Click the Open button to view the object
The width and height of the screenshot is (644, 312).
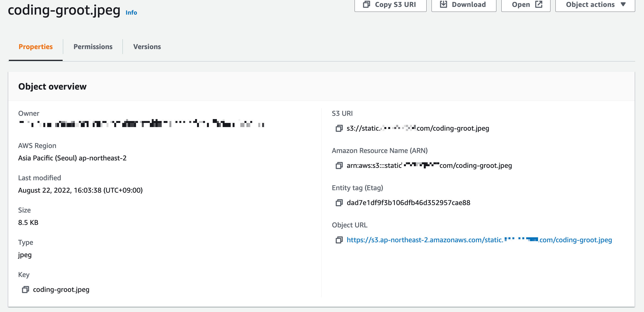tap(526, 5)
